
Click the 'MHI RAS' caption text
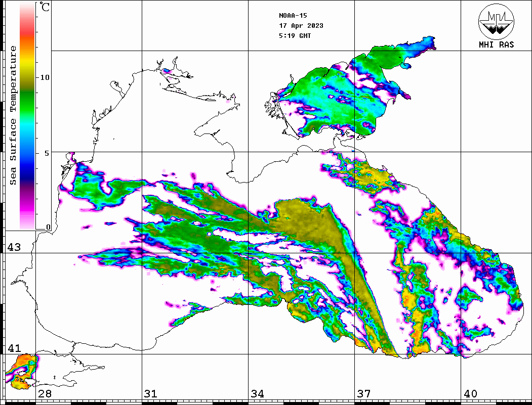coord(496,44)
